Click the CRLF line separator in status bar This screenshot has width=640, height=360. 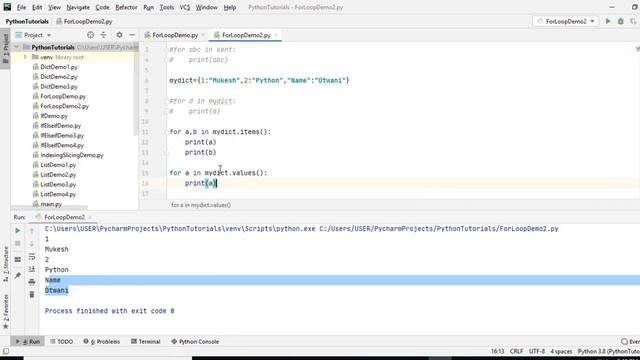click(x=516, y=351)
